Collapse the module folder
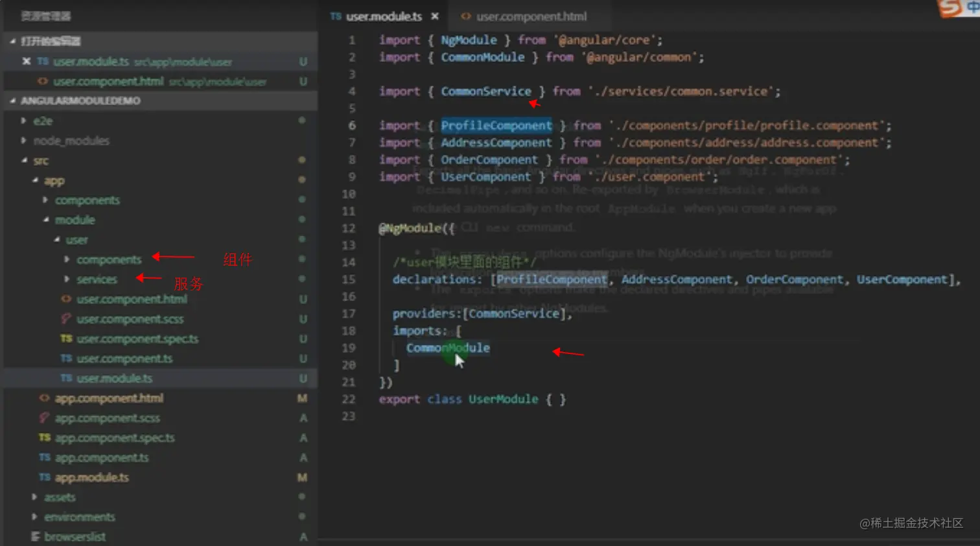The image size is (980, 546). (x=45, y=220)
